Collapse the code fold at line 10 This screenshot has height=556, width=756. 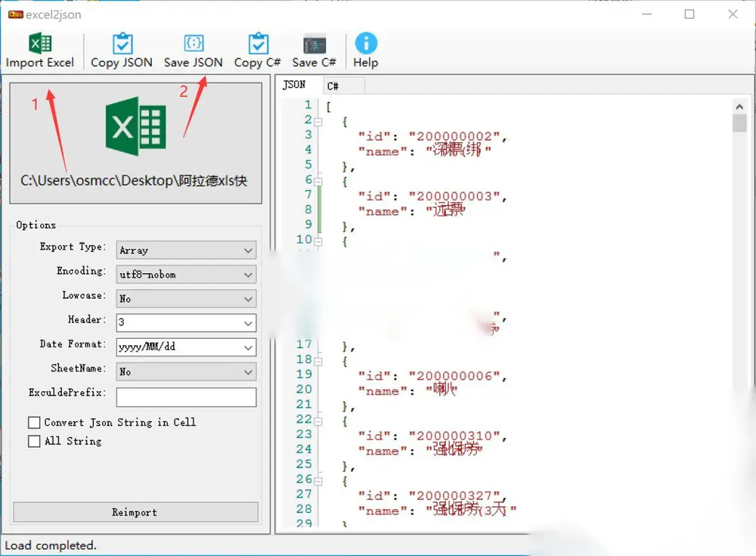coord(318,242)
